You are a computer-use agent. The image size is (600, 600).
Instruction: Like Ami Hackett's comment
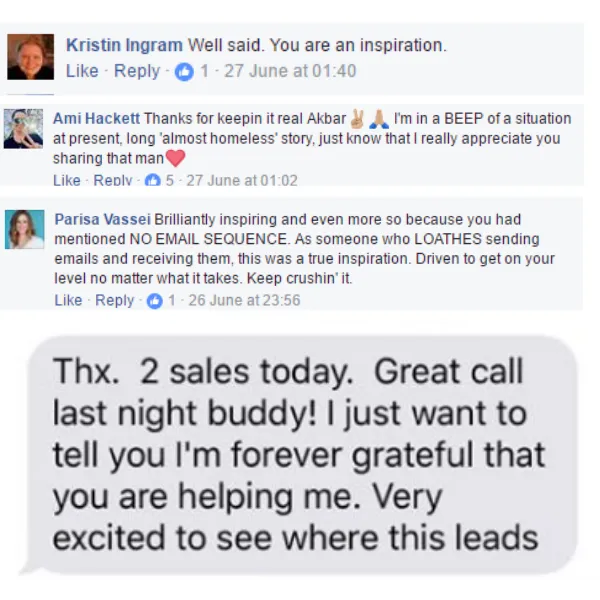pyautogui.click(x=67, y=180)
